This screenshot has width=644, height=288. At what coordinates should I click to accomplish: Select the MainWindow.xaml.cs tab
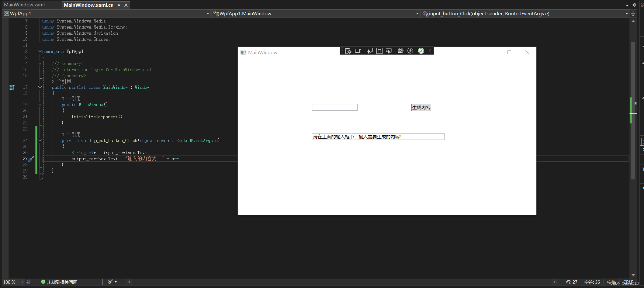(88, 5)
